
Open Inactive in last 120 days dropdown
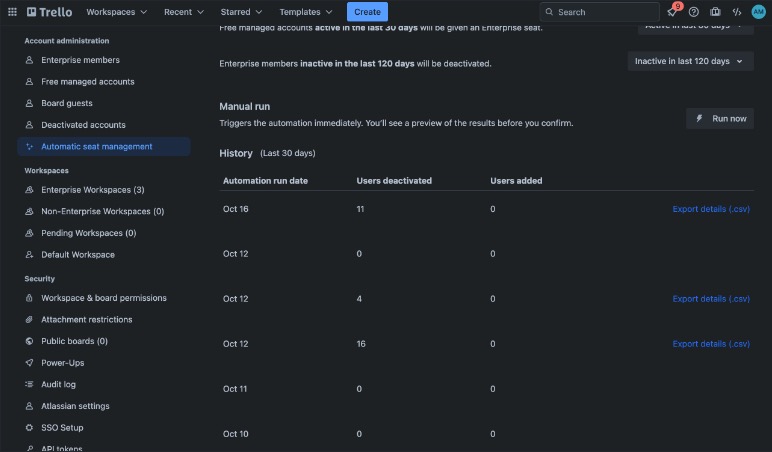pos(689,61)
